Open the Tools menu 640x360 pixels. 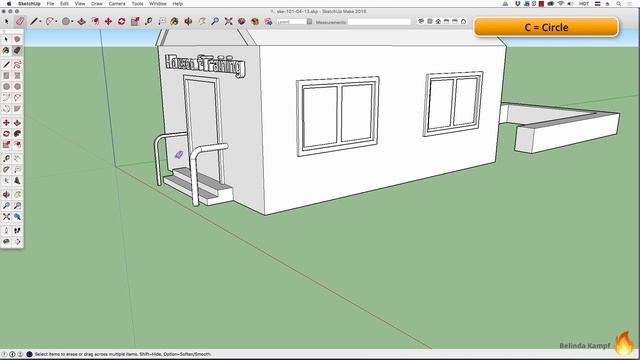tap(137, 4)
